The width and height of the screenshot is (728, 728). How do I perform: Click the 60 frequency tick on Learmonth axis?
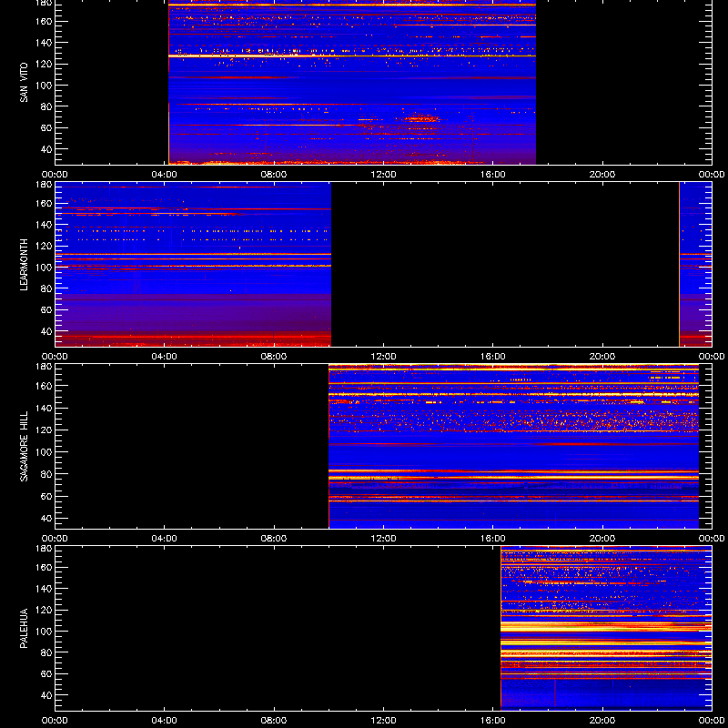point(46,309)
